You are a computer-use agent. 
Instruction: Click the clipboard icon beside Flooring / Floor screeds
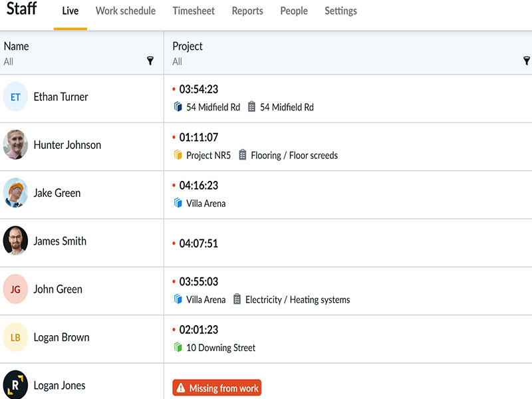point(243,155)
